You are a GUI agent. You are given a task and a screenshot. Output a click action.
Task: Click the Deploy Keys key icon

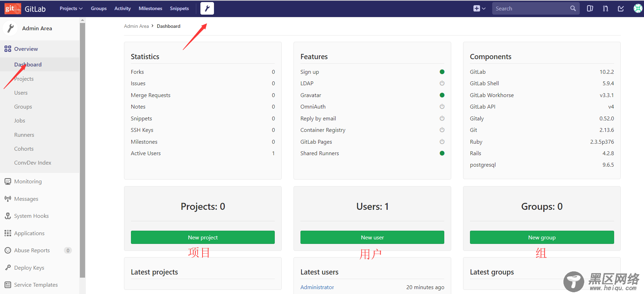8,268
